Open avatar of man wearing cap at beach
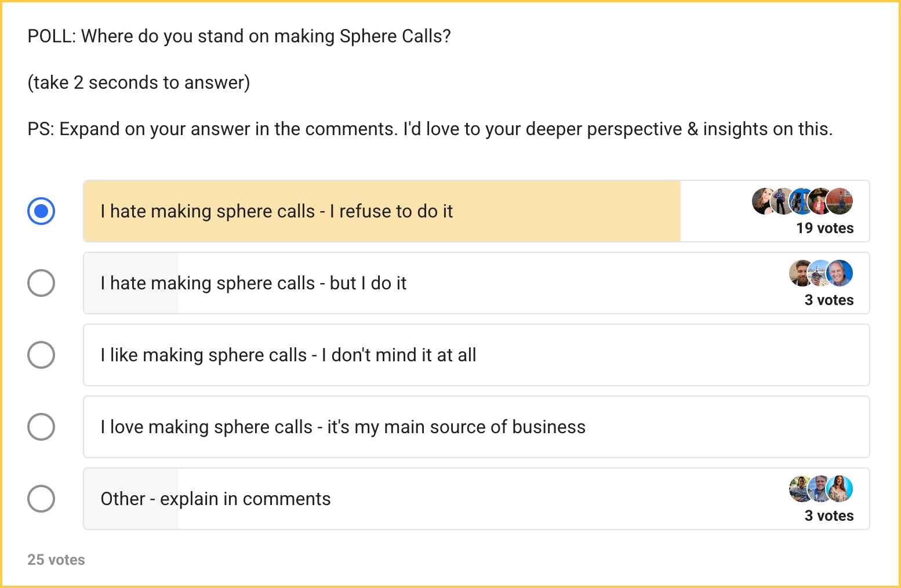This screenshot has width=901, height=588. pyautogui.click(x=819, y=273)
